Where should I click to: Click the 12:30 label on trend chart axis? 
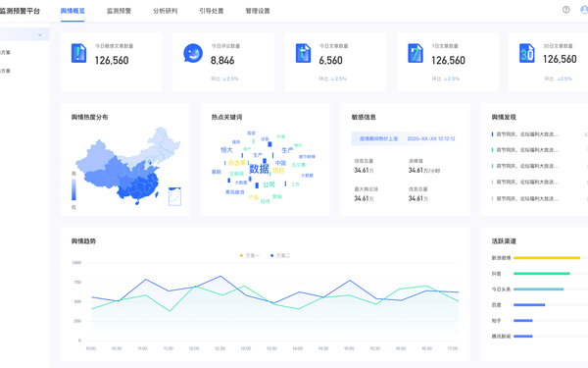click(220, 348)
